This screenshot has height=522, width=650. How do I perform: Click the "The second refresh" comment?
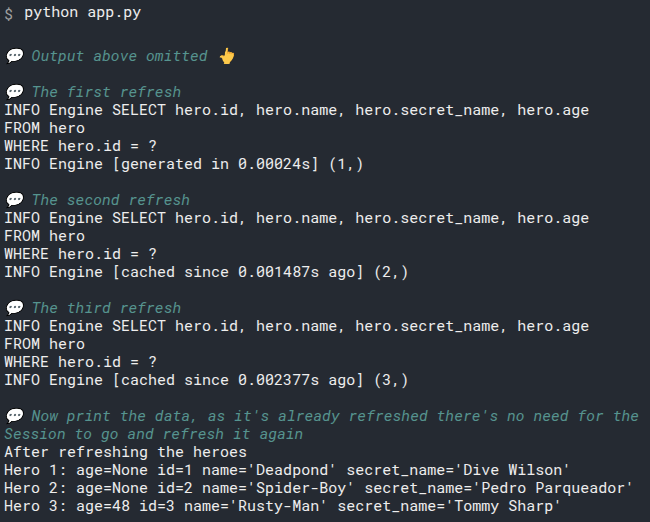click(x=110, y=200)
